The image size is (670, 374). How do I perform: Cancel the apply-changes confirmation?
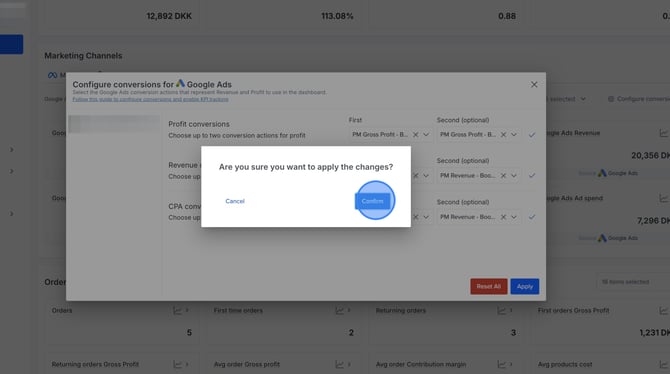pyautogui.click(x=235, y=201)
